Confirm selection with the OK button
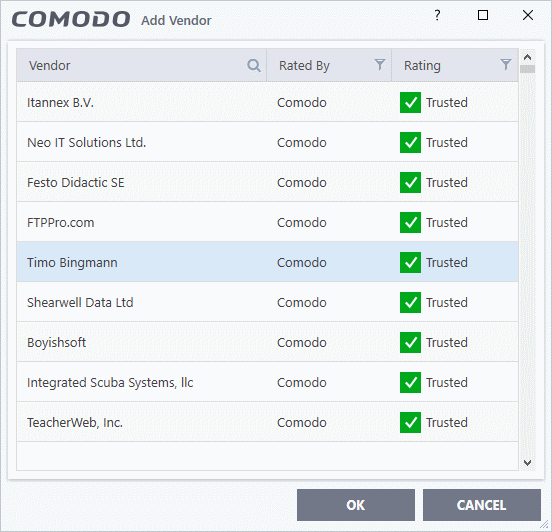The image size is (552, 532). [356, 505]
